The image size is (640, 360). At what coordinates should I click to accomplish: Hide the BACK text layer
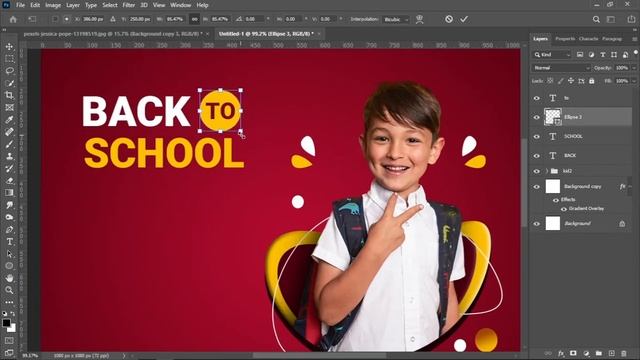[536, 156]
